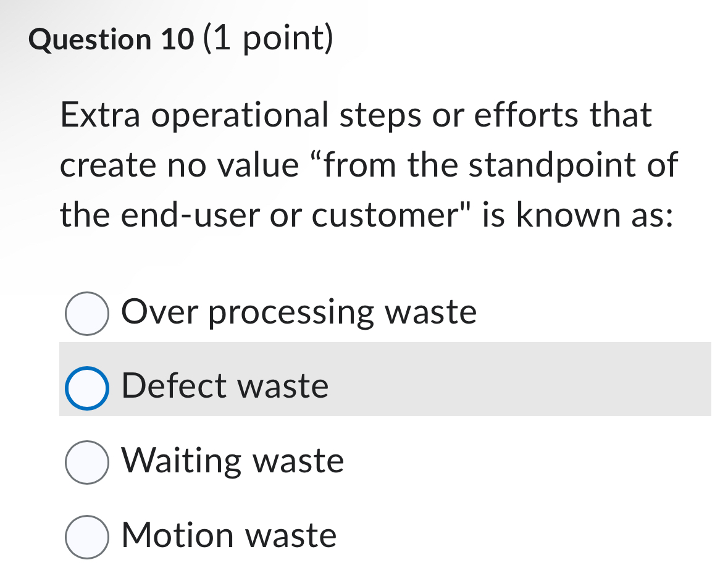Select the Over processing waste radio button
728x573 pixels.
(x=86, y=313)
